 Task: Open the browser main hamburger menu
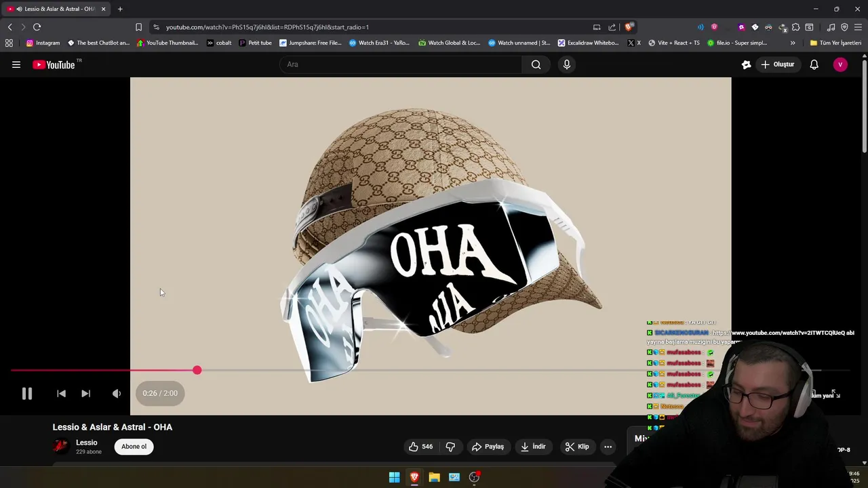858,27
